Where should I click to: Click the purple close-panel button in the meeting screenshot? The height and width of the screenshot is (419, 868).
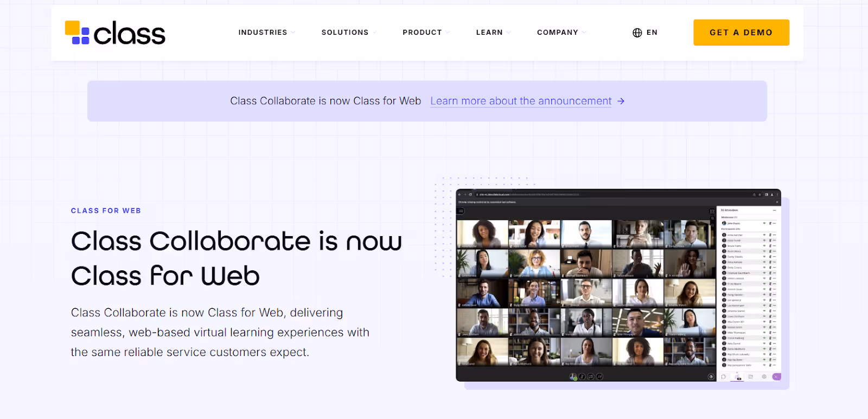(776, 377)
